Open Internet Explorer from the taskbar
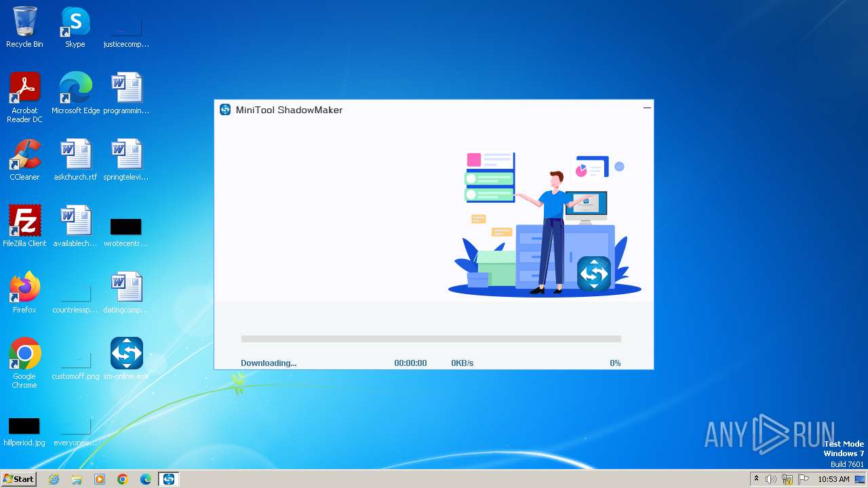Image resolution: width=868 pixels, height=488 pixels. pyautogui.click(x=54, y=479)
